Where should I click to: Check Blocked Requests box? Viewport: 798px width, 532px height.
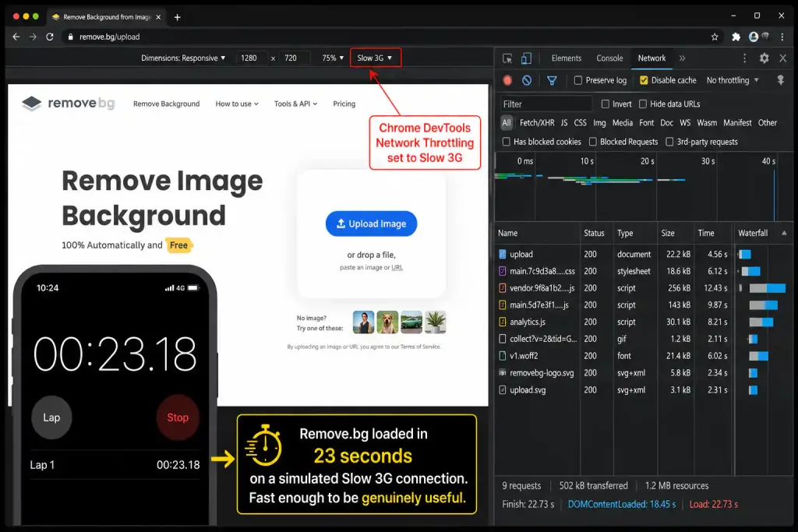tap(593, 142)
